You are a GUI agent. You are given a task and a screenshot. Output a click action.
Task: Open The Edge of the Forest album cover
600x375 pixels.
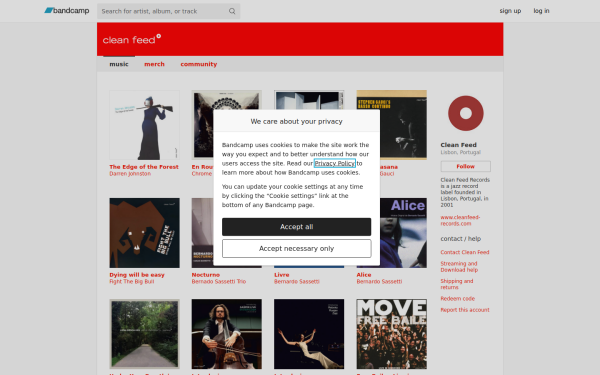144,125
